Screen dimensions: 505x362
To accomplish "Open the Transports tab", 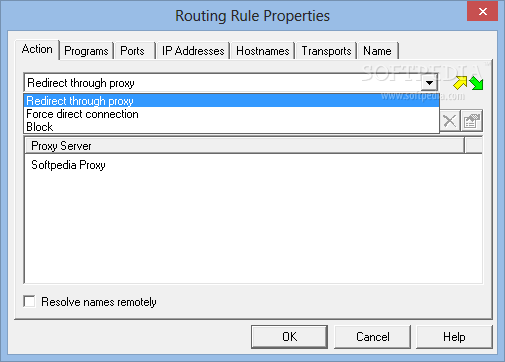I will pyautogui.click(x=326, y=51).
